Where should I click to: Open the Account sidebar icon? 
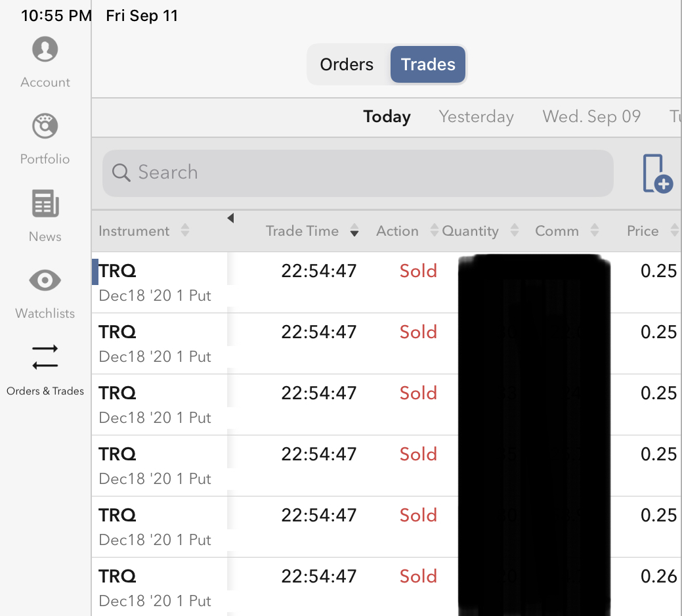point(45,50)
